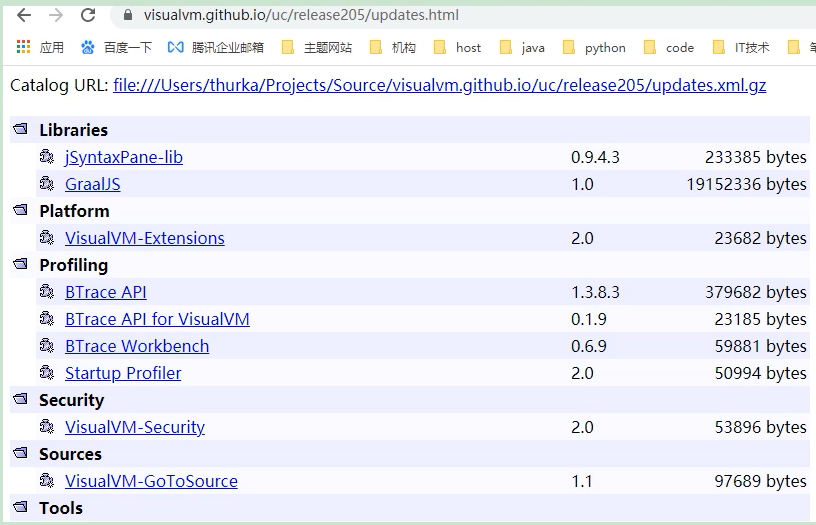Click the Libraries category folder icon
The height and width of the screenshot is (525, 816).
click(x=20, y=129)
